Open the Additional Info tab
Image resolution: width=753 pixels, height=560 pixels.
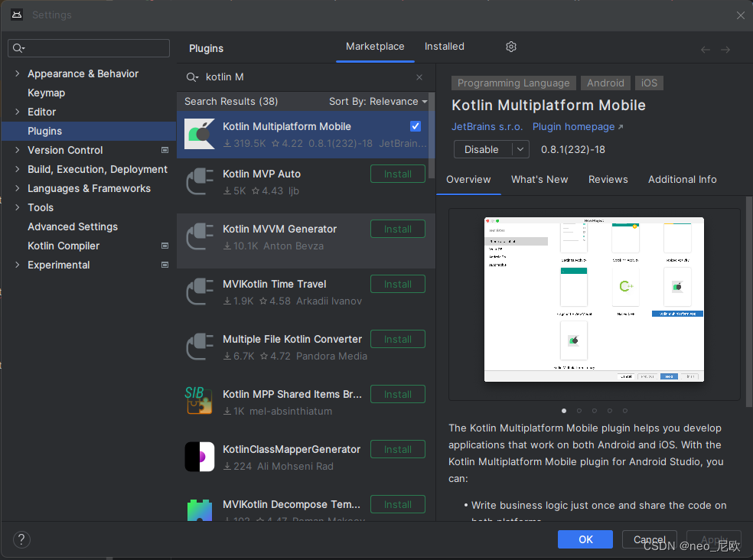click(682, 180)
